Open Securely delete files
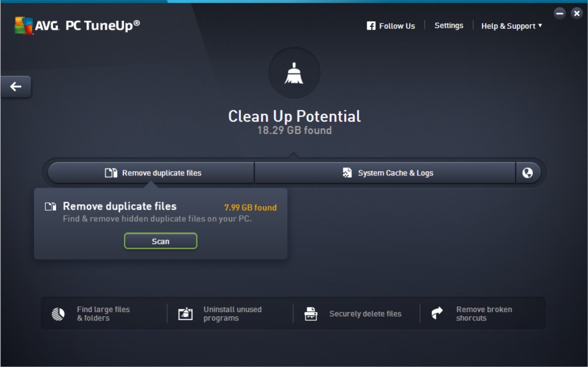The image size is (588, 367). click(356, 314)
